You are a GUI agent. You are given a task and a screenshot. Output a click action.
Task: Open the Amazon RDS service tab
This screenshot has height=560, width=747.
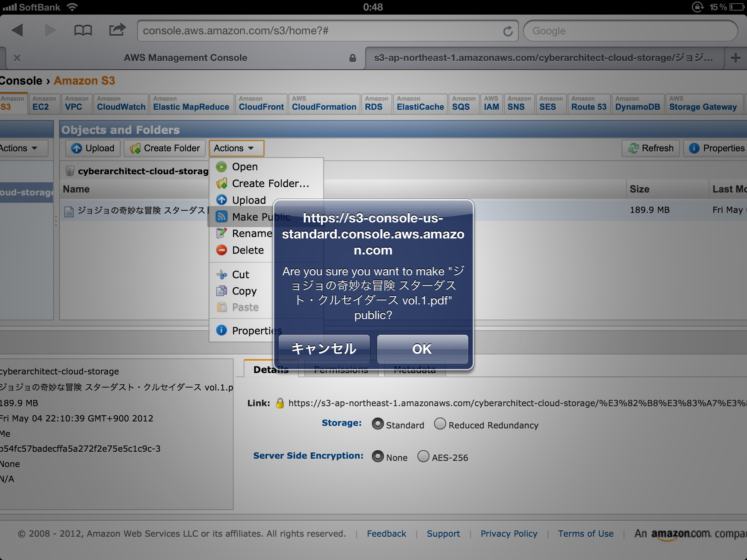(x=376, y=104)
